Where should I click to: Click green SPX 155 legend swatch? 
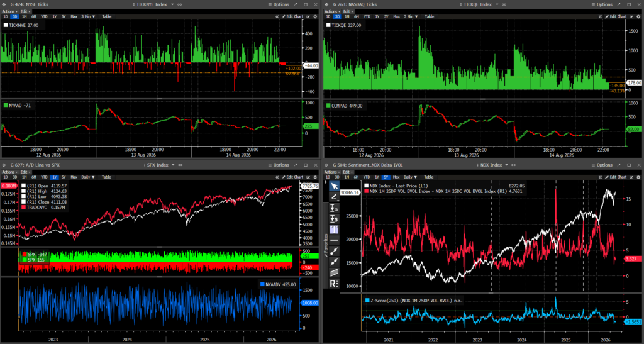25,260
